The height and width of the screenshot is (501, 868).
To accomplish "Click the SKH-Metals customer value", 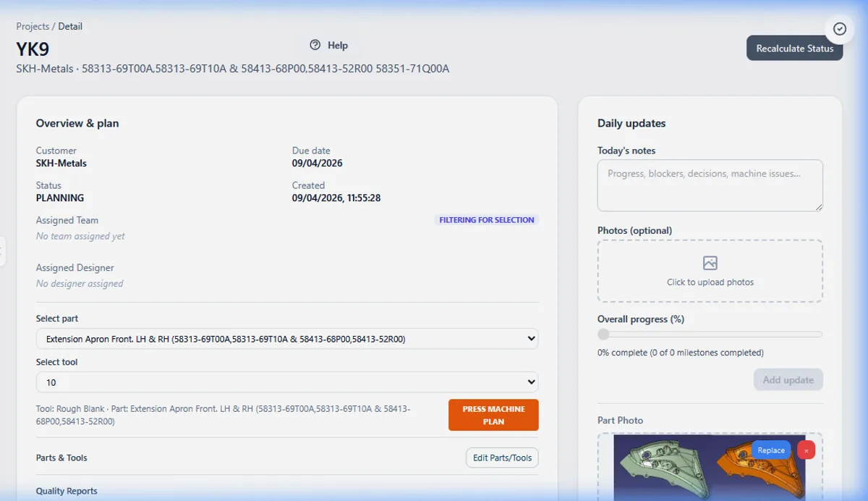I will tap(61, 163).
